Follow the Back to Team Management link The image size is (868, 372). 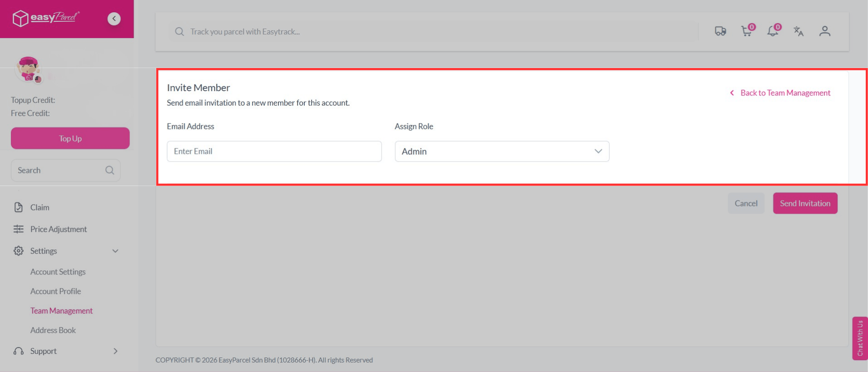click(786, 93)
